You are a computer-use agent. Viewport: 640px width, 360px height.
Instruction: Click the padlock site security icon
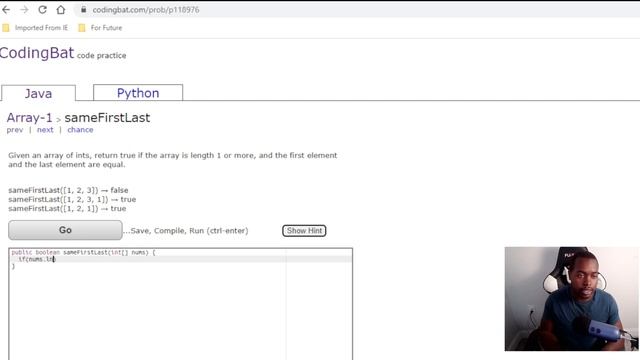click(84, 10)
